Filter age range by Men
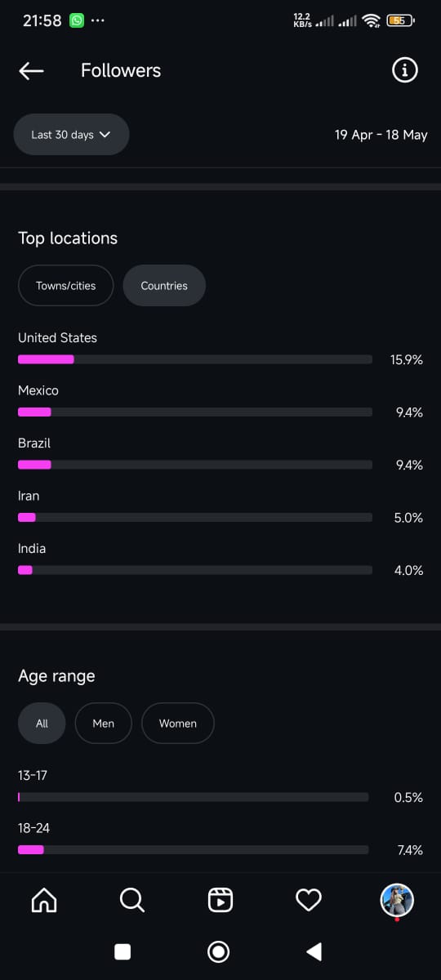 (x=104, y=724)
